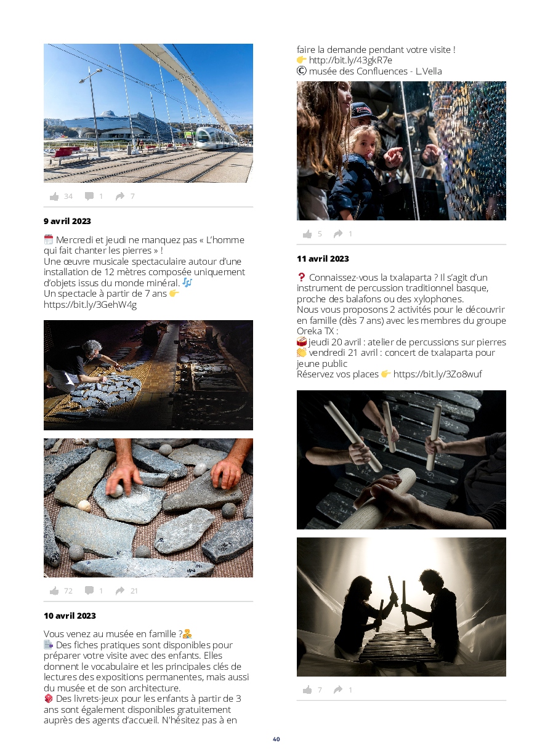
Task: Click the comment icon under the tram photo
Action: 89,196
